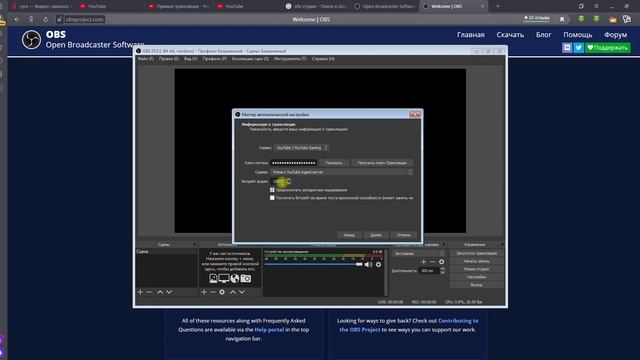
Task: Click the Отмена button in the wizard
Action: coord(404,235)
